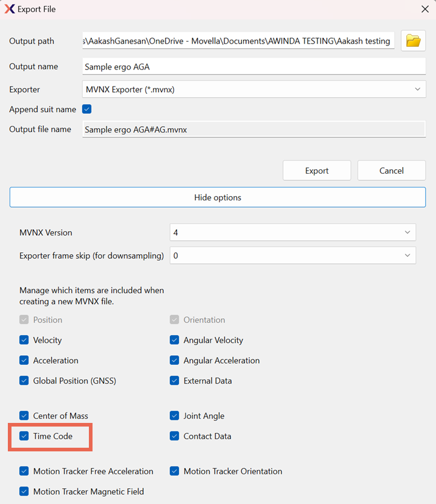Open the Exporter frame skip dropdown
The image size is (436, 504).
(293, 255)
